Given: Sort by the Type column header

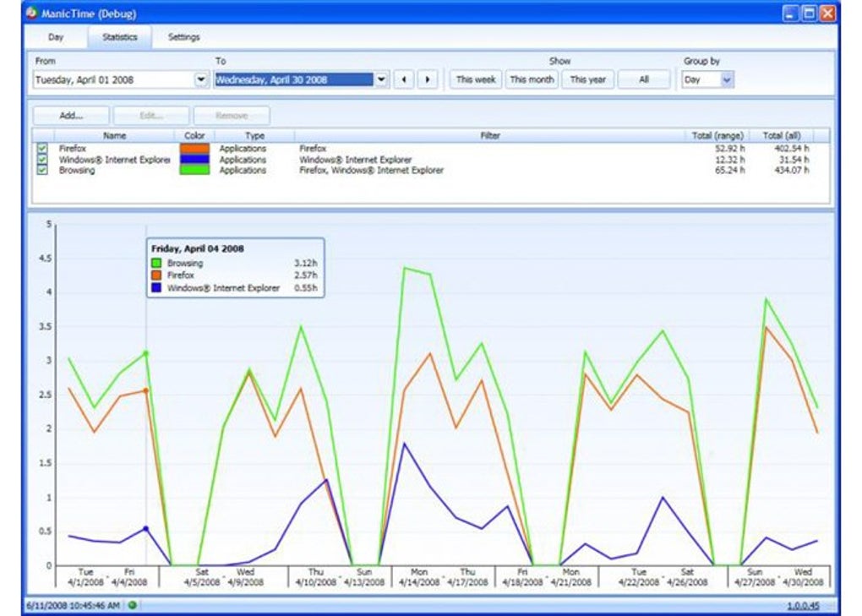Looking at the screenshot, I should click(x=254, y=136).
